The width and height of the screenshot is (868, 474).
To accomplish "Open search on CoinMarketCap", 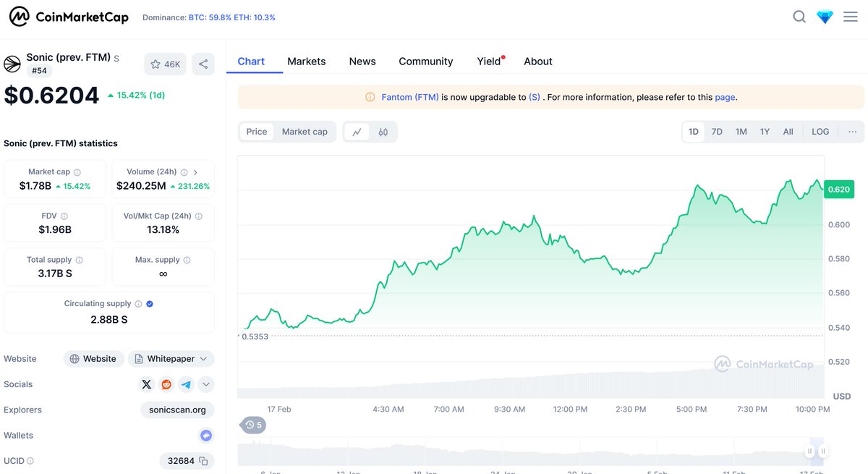I will point(799,16).
